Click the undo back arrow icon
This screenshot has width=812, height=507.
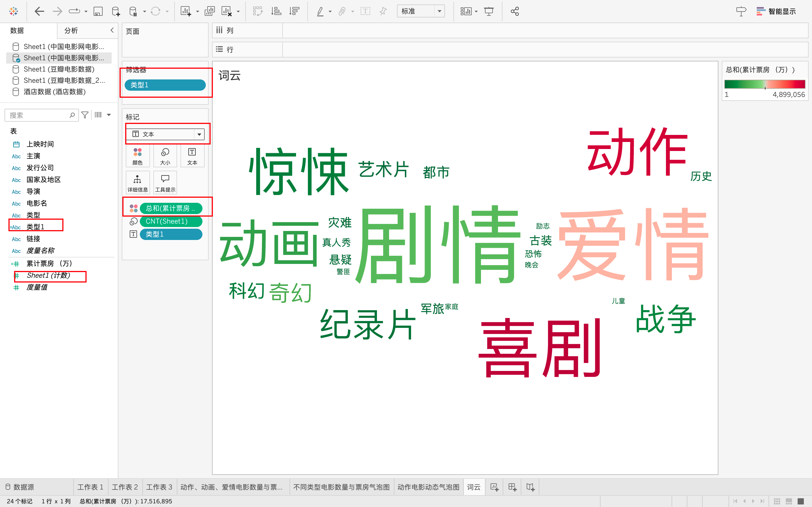39,11
